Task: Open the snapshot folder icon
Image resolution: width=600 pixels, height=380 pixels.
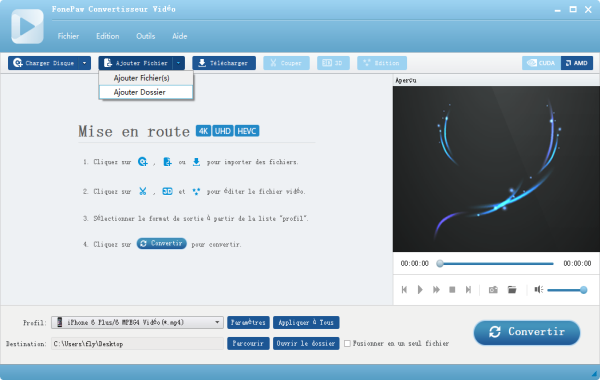Action: (x=512, y=290)
